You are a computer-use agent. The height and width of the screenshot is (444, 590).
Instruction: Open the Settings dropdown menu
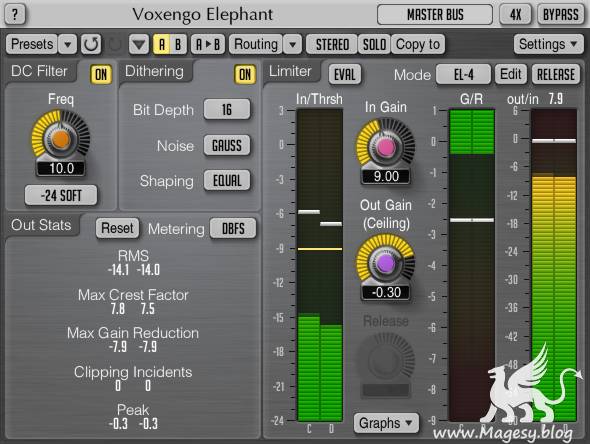pyautogui.click(x=548, y=44)
